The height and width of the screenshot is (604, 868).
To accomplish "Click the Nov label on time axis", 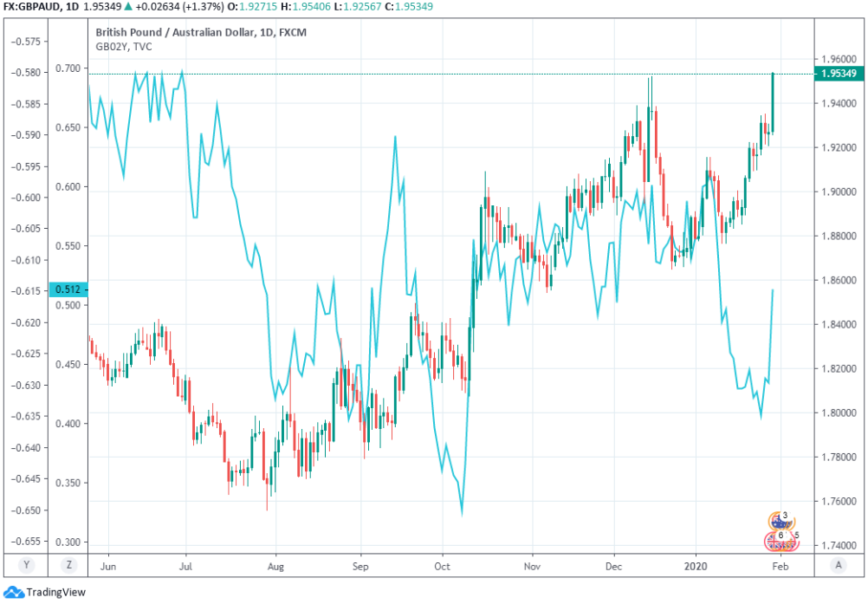I will coord(532,567).
